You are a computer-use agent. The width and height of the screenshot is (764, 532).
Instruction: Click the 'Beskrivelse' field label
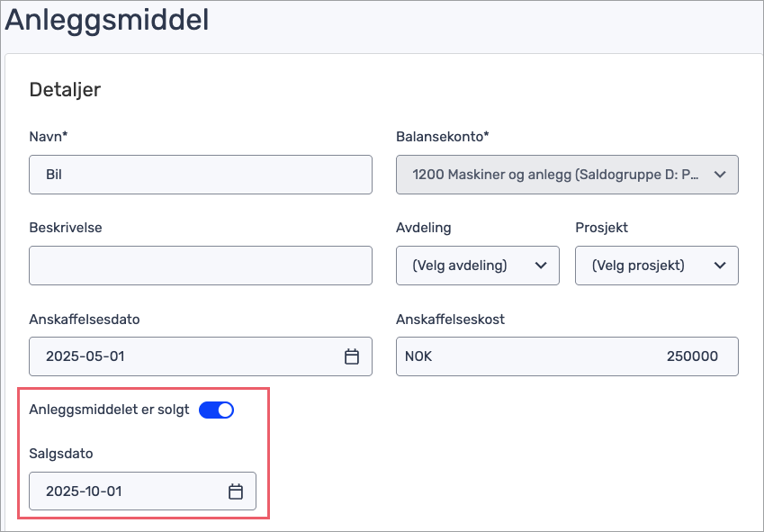pyautogui.click(x=66, y=228)
